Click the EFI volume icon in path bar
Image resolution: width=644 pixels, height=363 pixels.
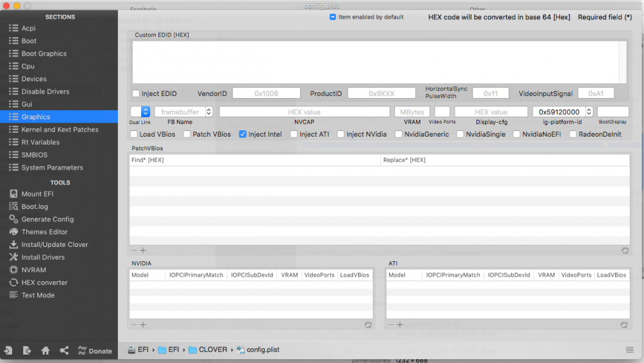pos(131,350)
